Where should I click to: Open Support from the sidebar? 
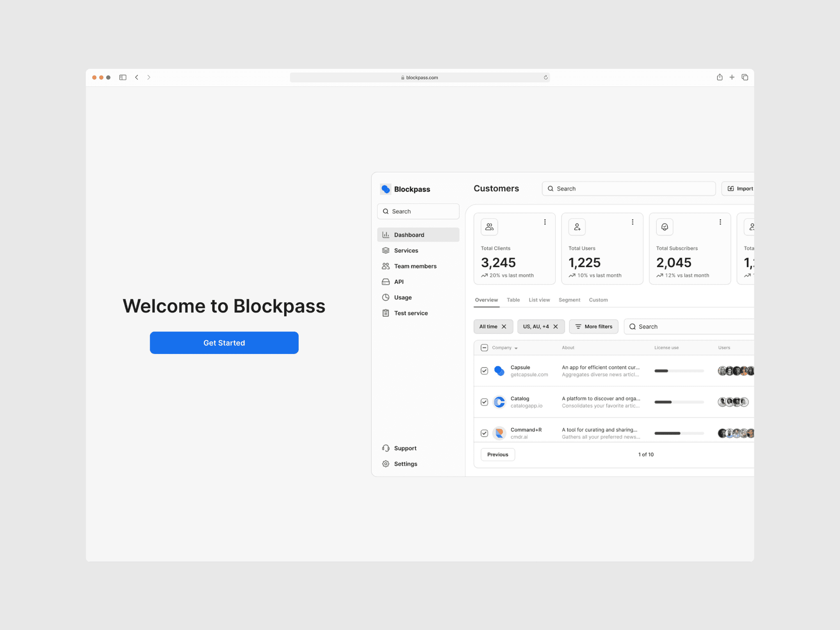pos(405,448)
